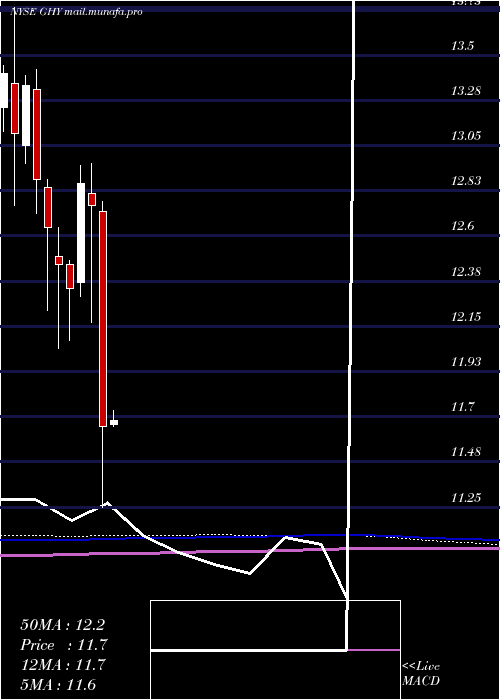Click the 13.05 price axis label
The height and width of the screenshot is (700, 500).
[x=467, y=136]
